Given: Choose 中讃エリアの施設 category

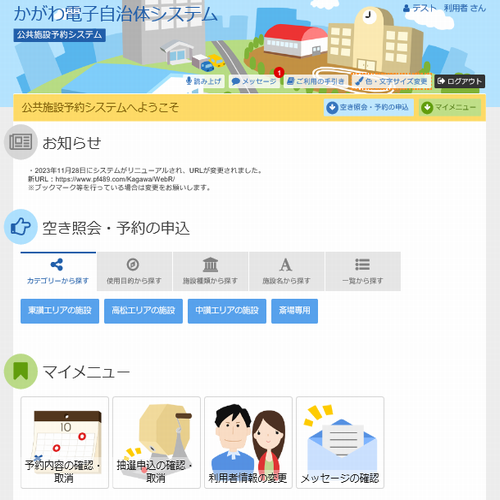Looking at the screenshot, I should [x=227, y=311].
